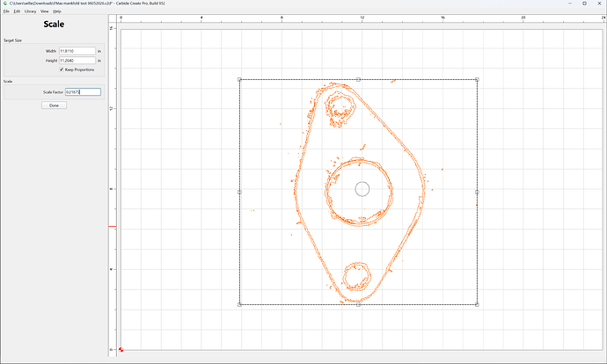Close the Carbide Create window

click(599, 4)
